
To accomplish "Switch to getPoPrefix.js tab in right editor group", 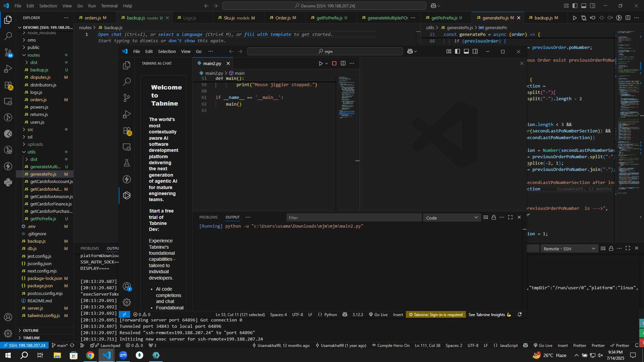I will coord(446,18).
